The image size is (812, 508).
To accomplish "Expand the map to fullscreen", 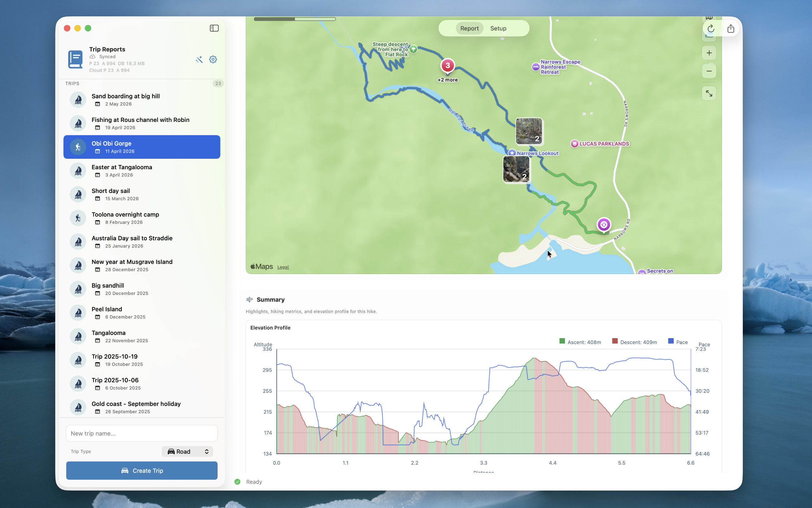I will click(709, 93).
